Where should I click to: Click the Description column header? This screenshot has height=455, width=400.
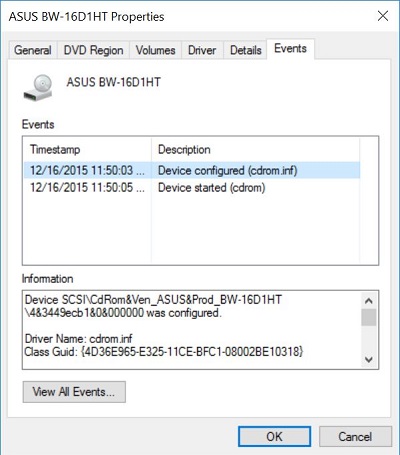(255, 150)
